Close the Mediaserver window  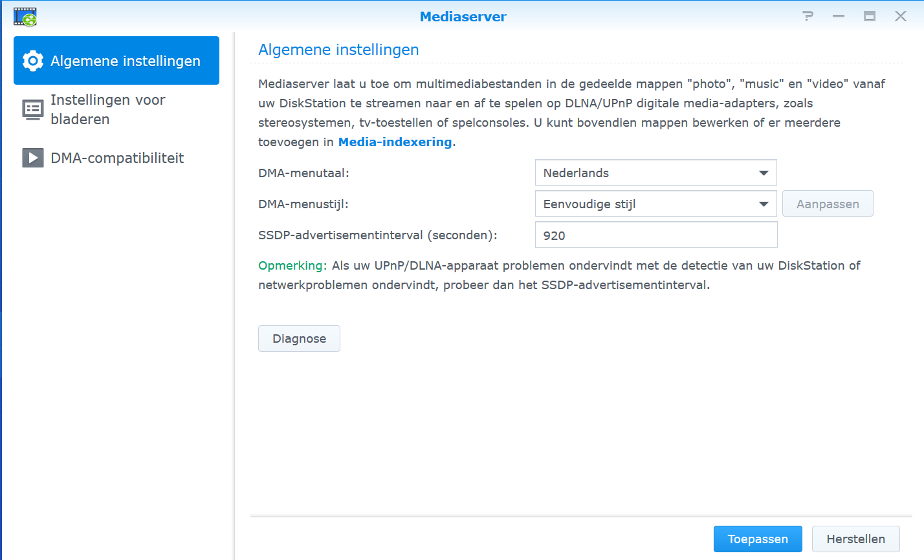900,16
